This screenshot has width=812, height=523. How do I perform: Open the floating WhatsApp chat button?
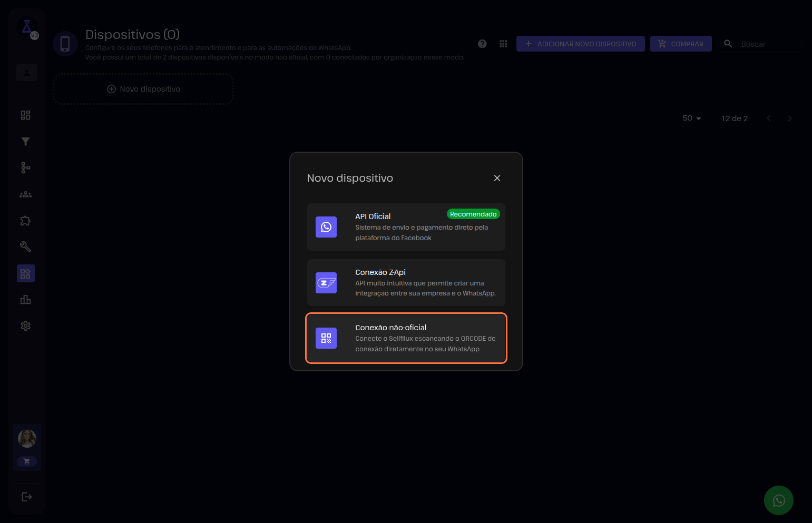click(778, 500)
